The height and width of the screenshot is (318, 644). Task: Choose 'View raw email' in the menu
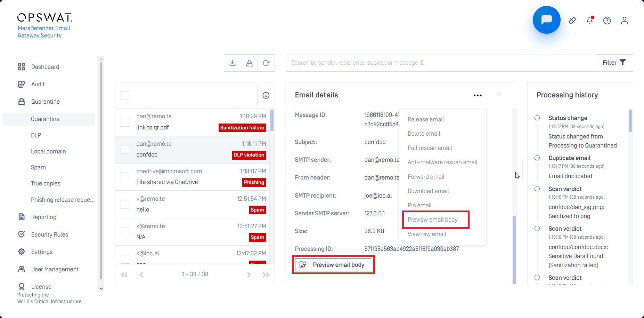click(427, 234)
